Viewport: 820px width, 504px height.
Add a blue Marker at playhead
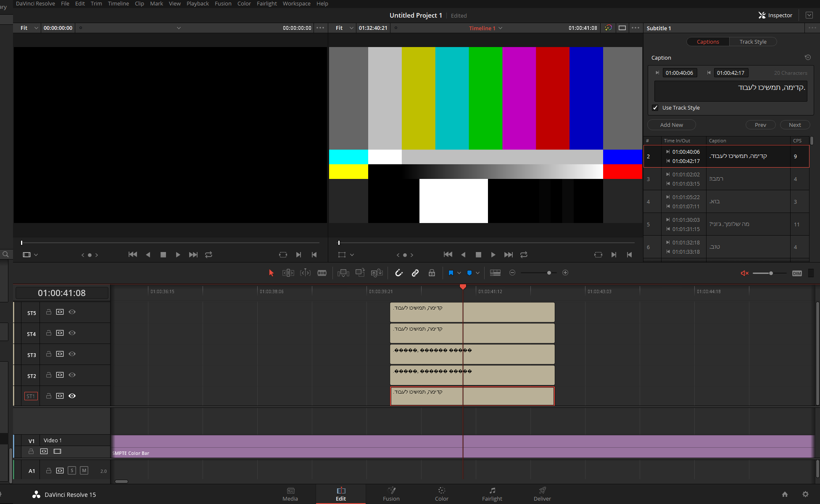[x=469, y=273]
